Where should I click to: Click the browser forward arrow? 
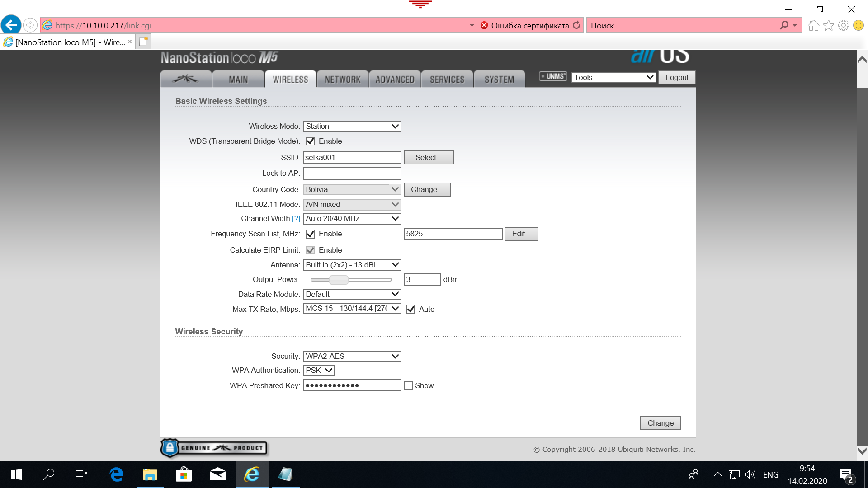point(30,25)
